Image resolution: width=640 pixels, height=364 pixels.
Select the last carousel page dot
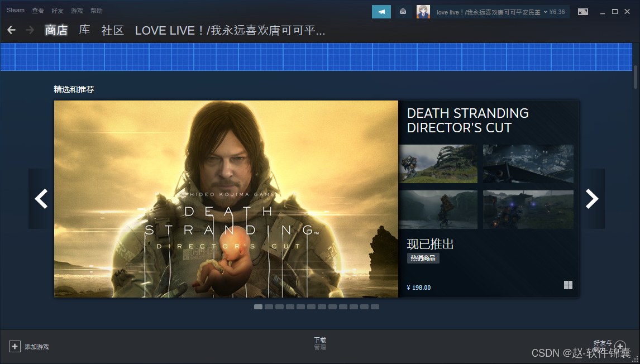(x=375, y=307)
